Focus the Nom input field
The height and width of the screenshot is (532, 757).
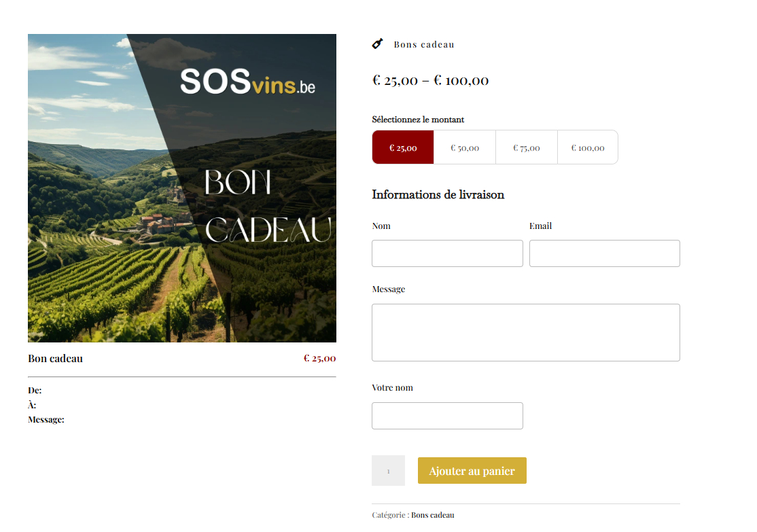[447, 253]
